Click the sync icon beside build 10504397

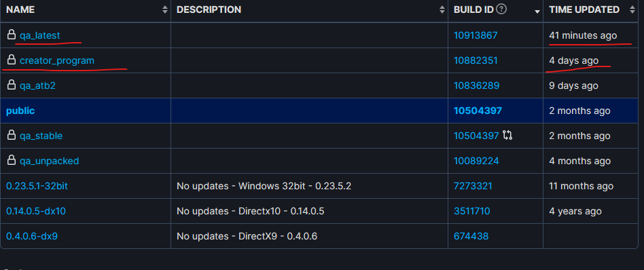pyautogui.click(x=507, y=136)
